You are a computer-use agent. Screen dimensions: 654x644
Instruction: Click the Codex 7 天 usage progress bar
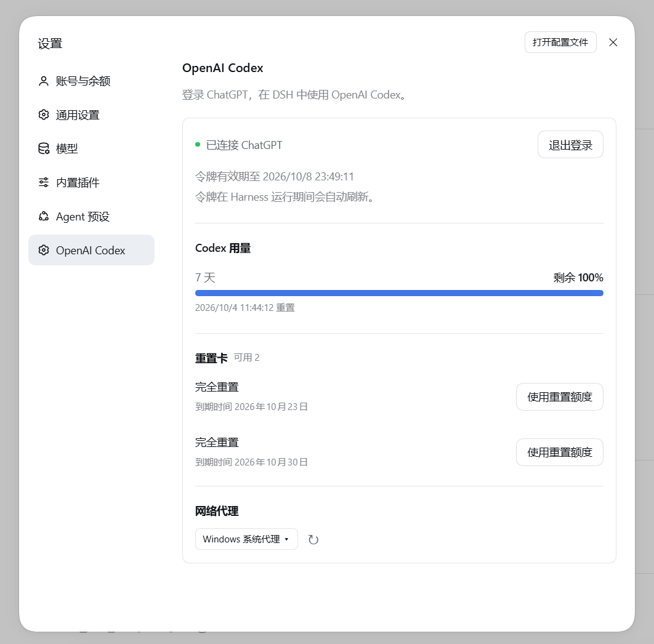coord(399,293)
